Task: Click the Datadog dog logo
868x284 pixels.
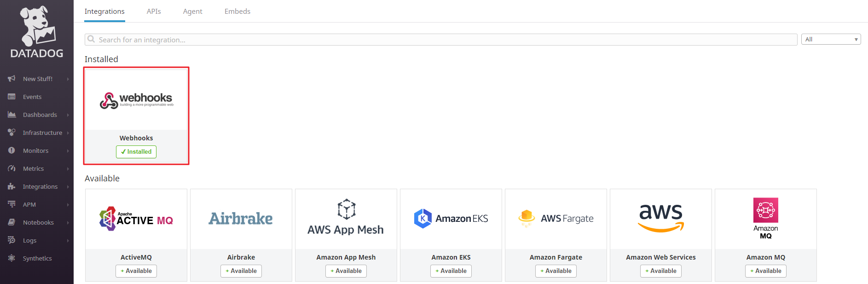Action: (37, 26)
